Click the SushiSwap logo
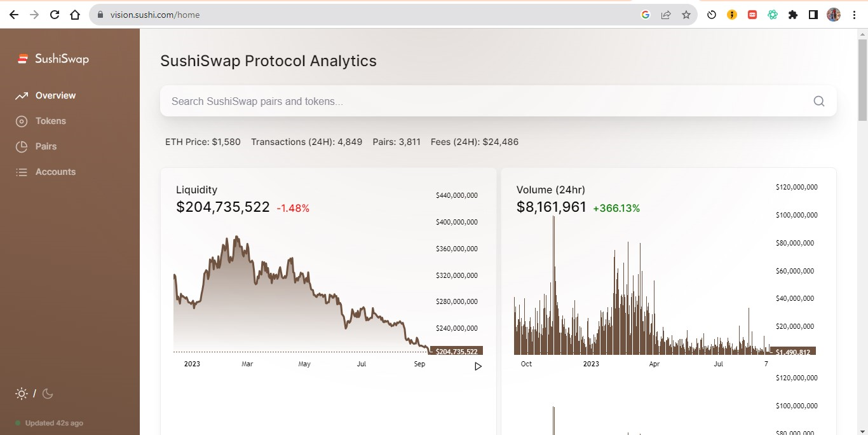The height and width of the screenshot is (435, 868). click(23, 59)
